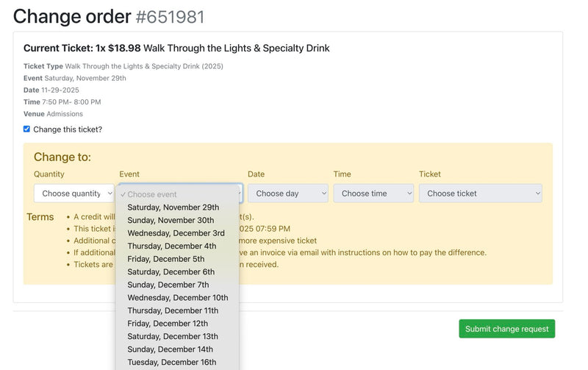Select Friday, December 5th option

click(x=166, y=259)
